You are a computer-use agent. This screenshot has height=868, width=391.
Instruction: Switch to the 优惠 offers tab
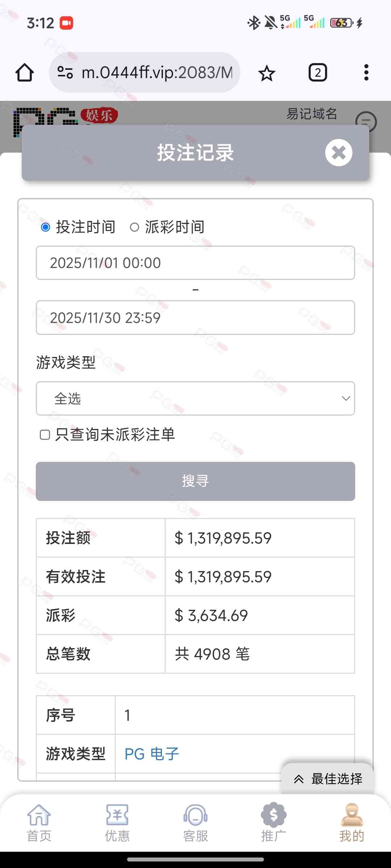coord(117,820)
